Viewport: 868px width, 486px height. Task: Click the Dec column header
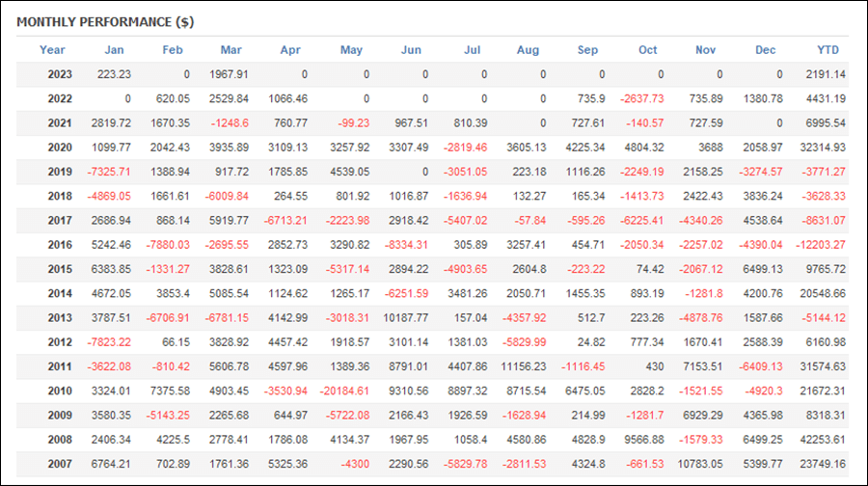coord(765,50)
